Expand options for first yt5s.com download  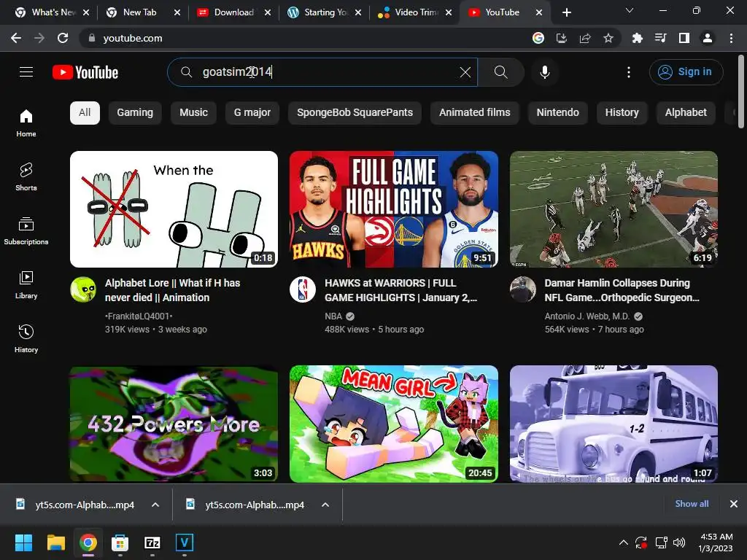pyautogui.click(x=155, y=505)
